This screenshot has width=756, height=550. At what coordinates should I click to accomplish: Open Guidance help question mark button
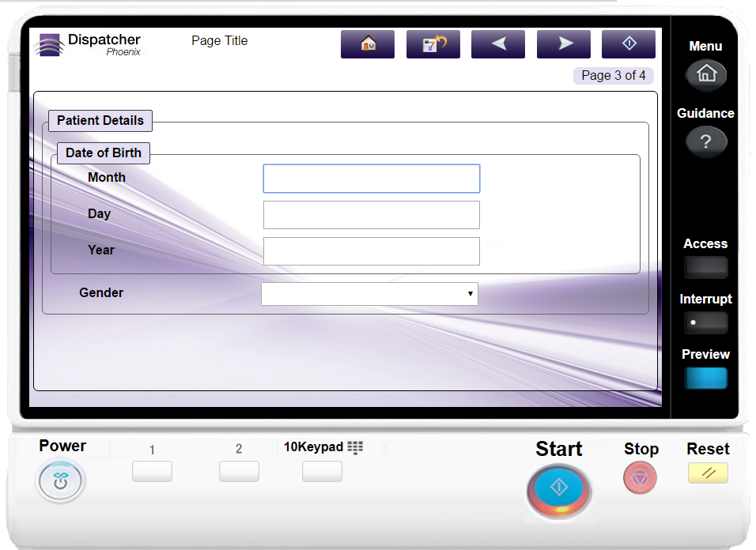point(706,141)
